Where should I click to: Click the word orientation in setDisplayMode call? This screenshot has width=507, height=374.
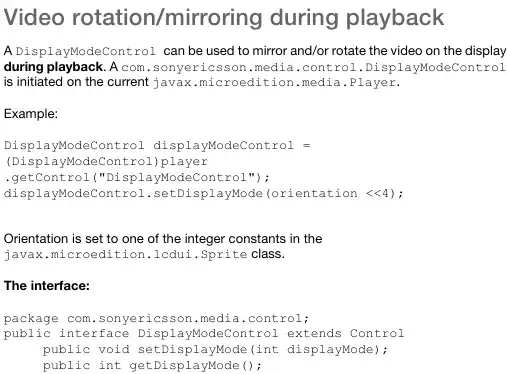pyautogui.click(x=314, y=193)
